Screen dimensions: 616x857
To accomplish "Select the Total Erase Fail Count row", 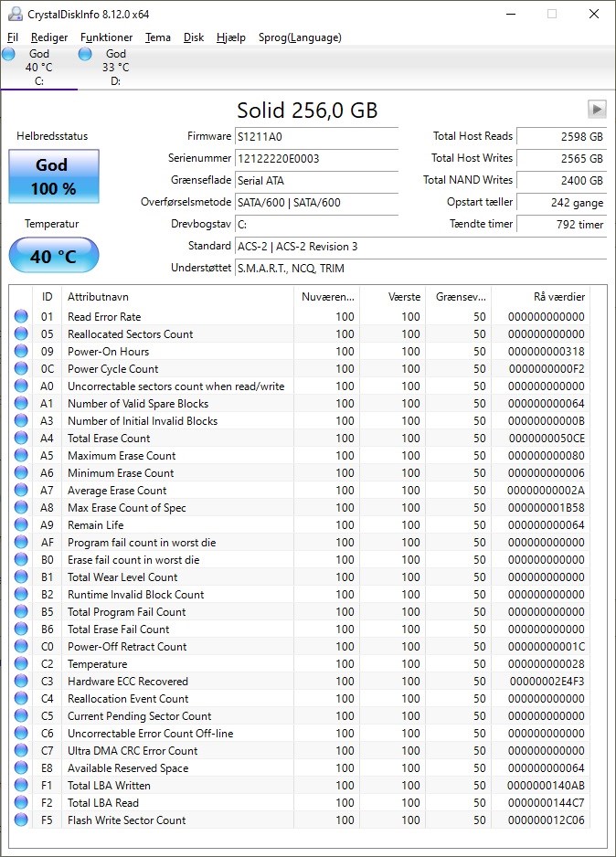I will point(300,630).
